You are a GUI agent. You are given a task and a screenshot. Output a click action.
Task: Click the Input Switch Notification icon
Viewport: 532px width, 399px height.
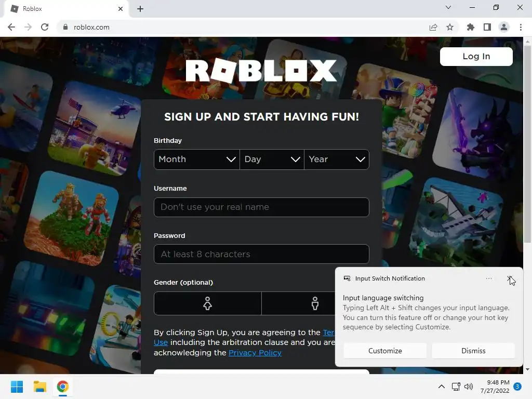point(347,278)
